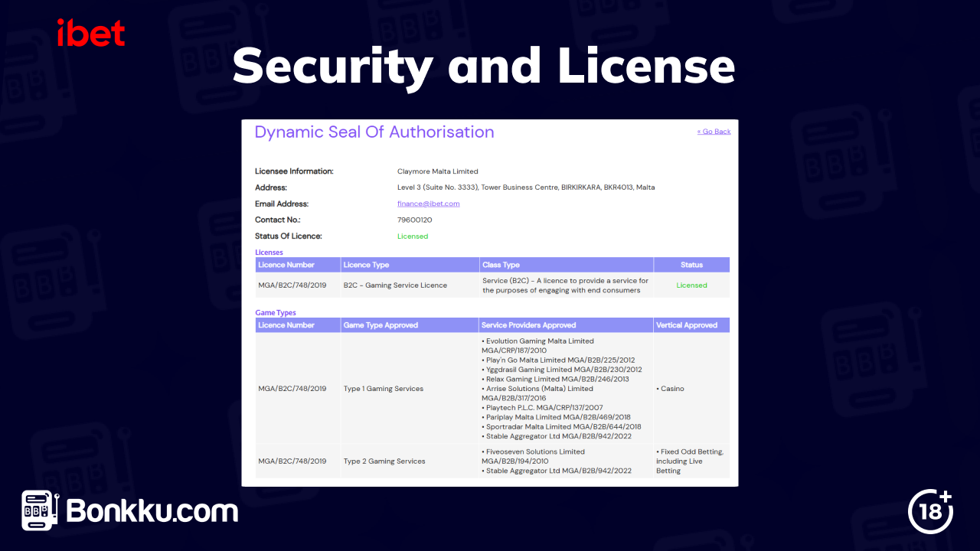Click the Licensed status in the Licenses table row
The image size is (980, 551).
tap(691, 285)
